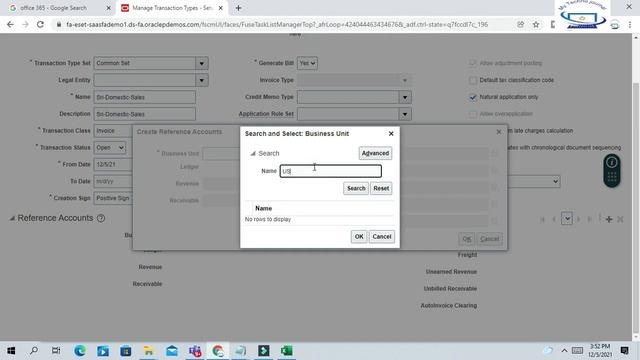
Task: Open Advanced search options
Action: pyautogui.click(x=375, y=153)
